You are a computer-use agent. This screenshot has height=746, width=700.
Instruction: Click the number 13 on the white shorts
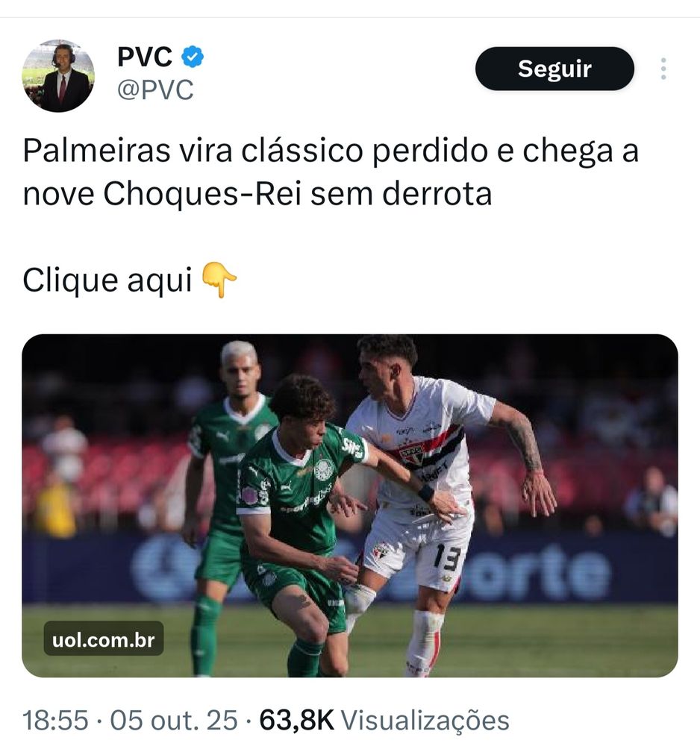coord(447,557)
